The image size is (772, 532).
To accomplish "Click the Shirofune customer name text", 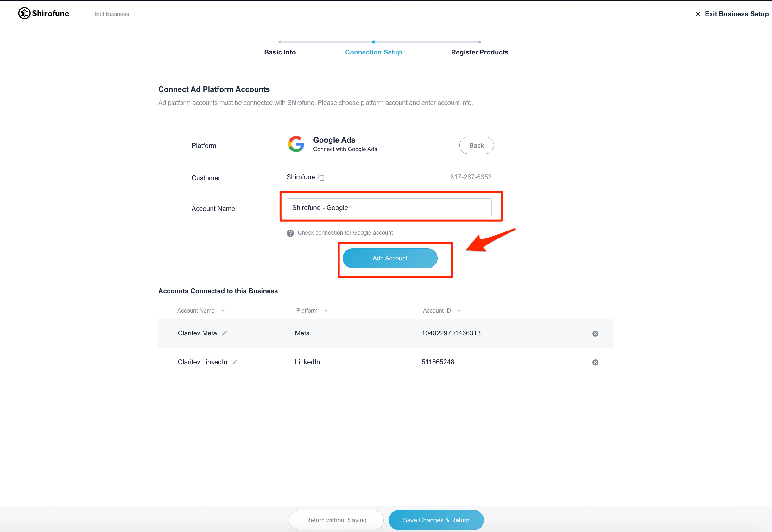I will pos(300,177).
